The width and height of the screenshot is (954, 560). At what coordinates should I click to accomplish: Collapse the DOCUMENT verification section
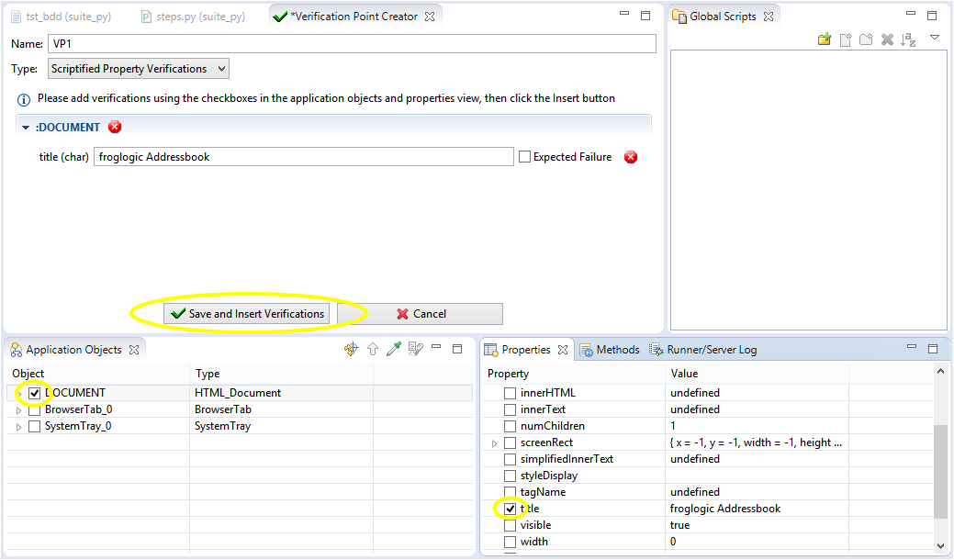tap(25, 127)
